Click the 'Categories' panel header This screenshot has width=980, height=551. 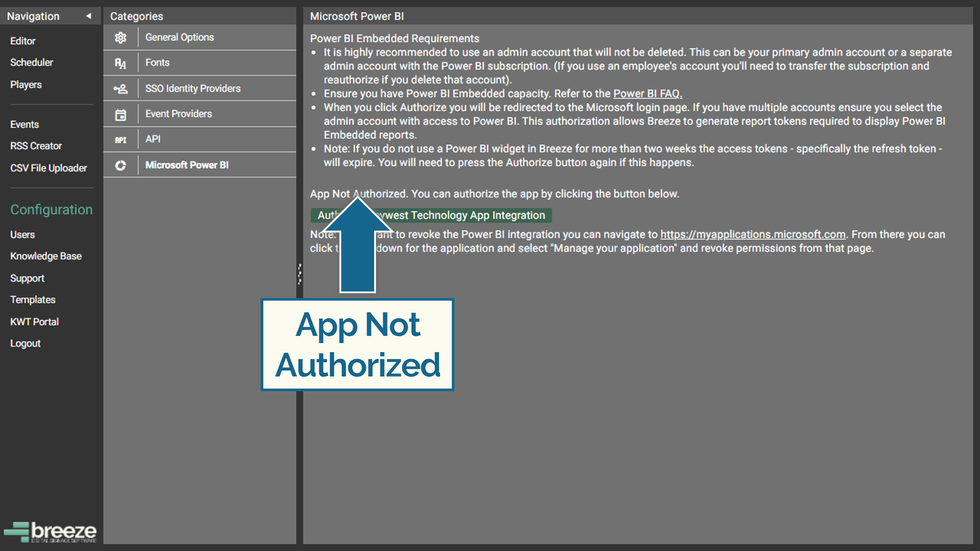(137, 16)
